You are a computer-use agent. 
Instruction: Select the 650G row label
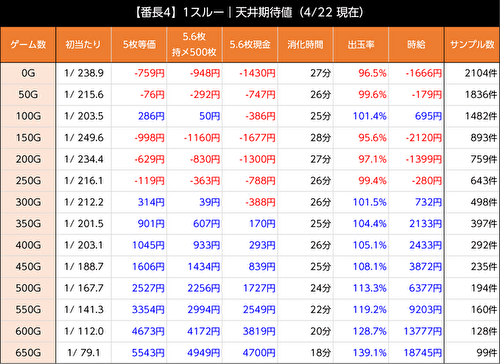[28, 353]
